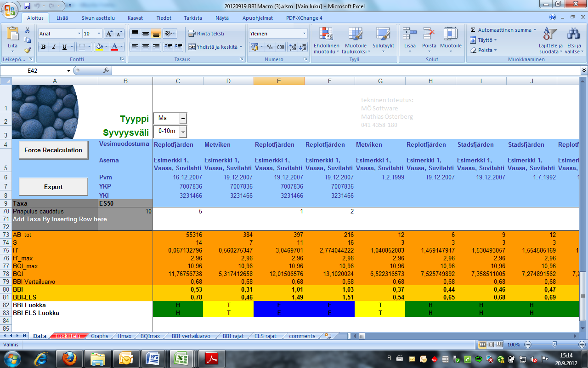The width and height of the screenshot is (588, 368).
Task: Decrease indent in the alignment group
Action: tap(168, 47)
